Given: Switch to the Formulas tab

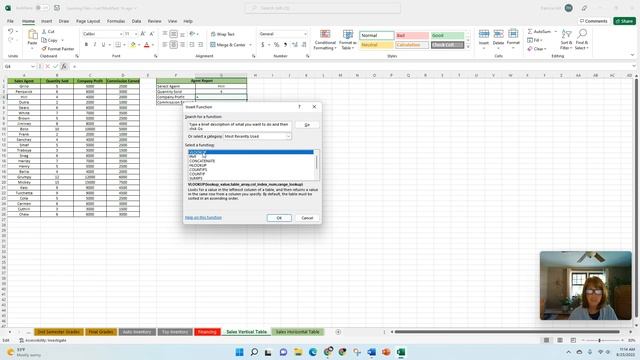Looking at the screenshot, I should tap(116, 21).
